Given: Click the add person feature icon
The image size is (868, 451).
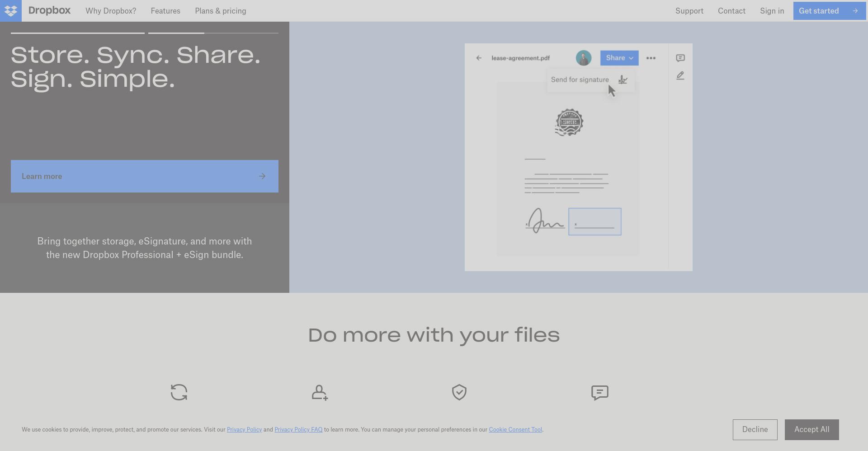Looking at the screenshot, I should pos(320,392).
